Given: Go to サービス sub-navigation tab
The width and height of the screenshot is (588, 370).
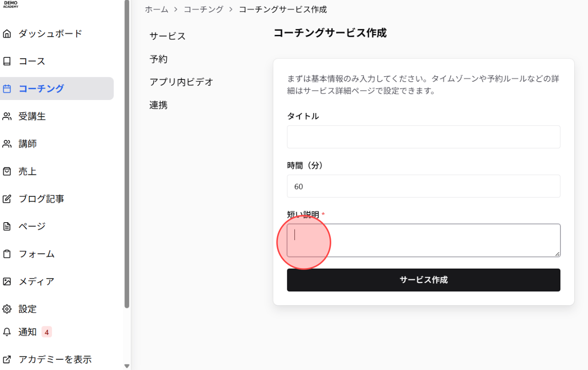Looking at the screenshot, I should click(x=167, y=36).
